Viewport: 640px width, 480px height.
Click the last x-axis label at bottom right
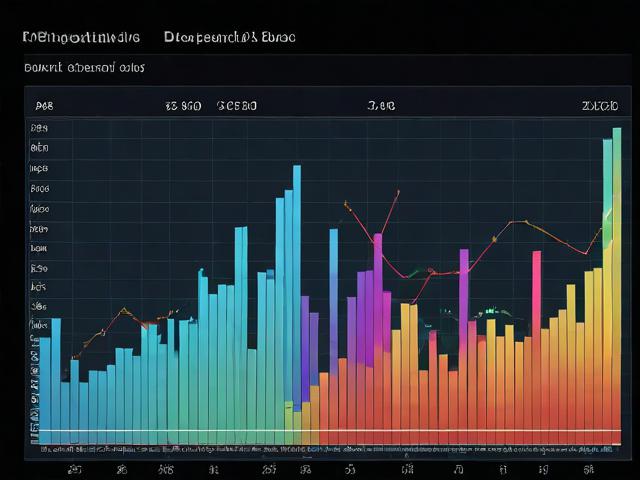(589, 468)
